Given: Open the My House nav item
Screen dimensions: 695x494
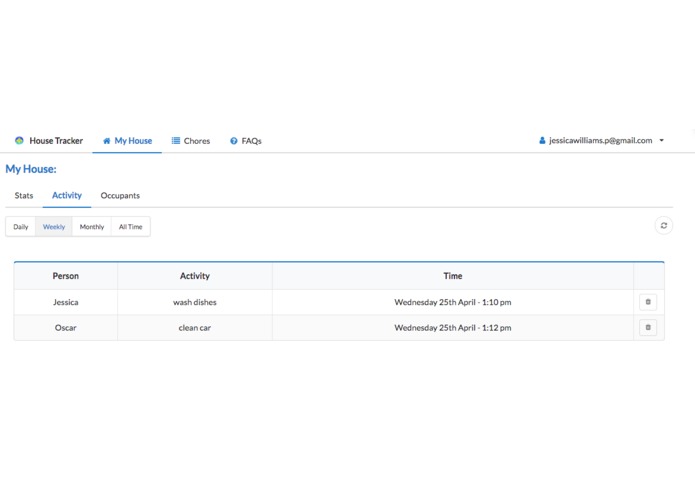Looking at the screenshot, I should [x=127, y=141].
